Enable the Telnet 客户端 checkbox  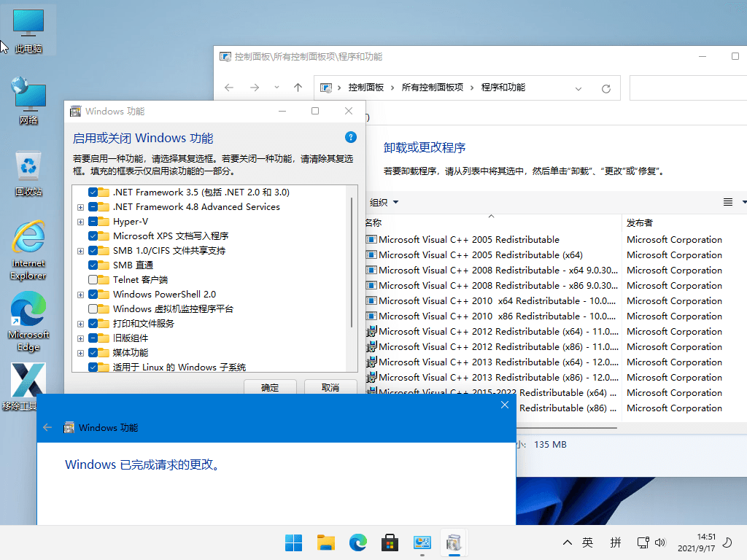[93, 280]
